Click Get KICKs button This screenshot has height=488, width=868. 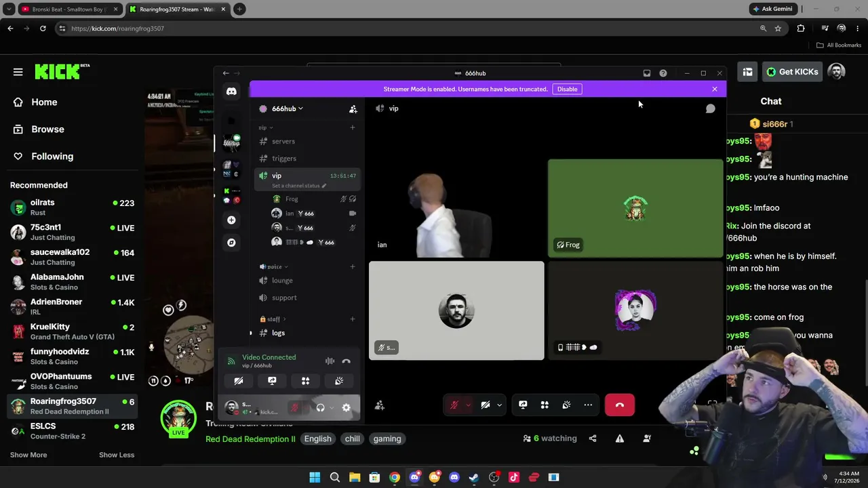[x=791, y=72]
